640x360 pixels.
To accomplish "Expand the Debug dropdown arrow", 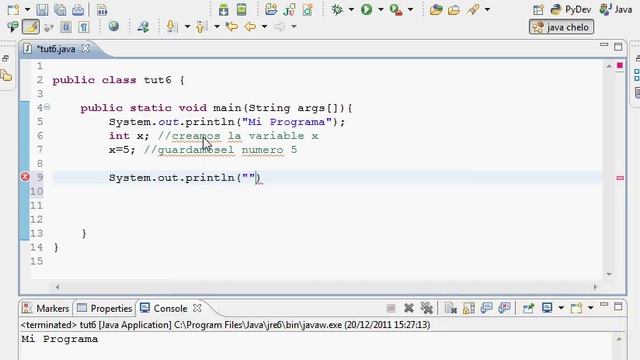I will [351, 9].
